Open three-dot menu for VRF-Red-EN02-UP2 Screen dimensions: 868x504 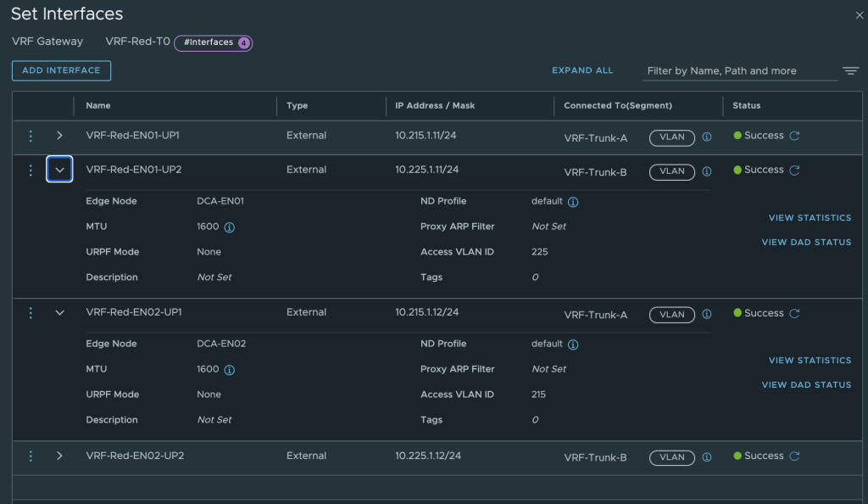click(31, 456)
